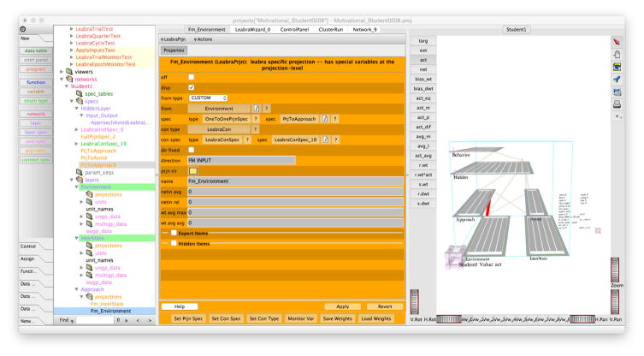Click the prjn clr color swatch
The width and height of the screenshot is (644, 356).
(192, 170)
